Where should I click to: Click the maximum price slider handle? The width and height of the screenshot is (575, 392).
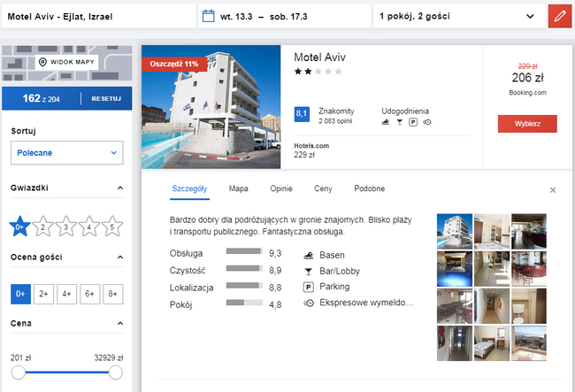point(116,373)
